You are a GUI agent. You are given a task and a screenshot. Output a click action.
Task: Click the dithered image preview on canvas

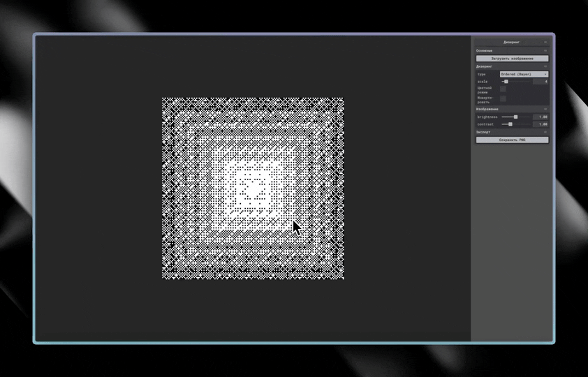pyautogui.click(x=253, y=188)
